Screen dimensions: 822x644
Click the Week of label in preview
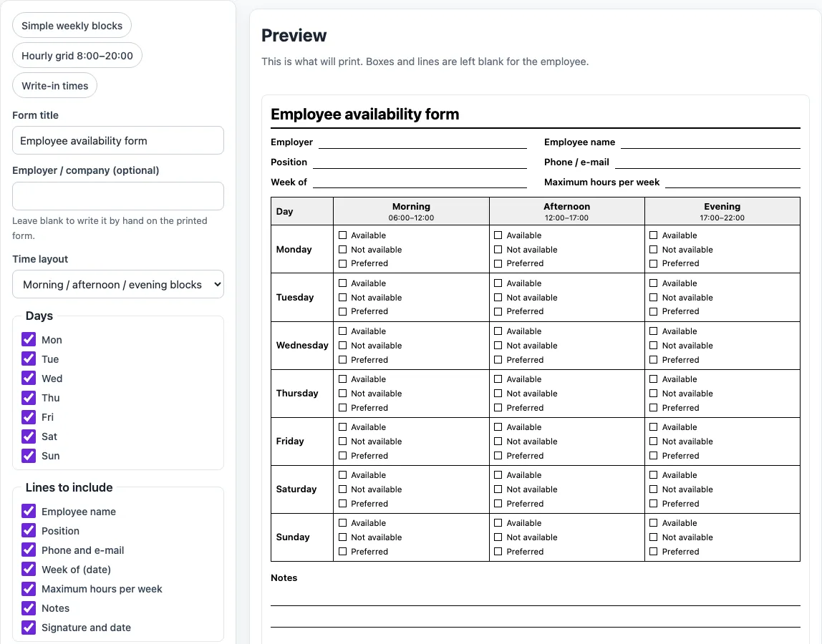[x=289, y=182]
